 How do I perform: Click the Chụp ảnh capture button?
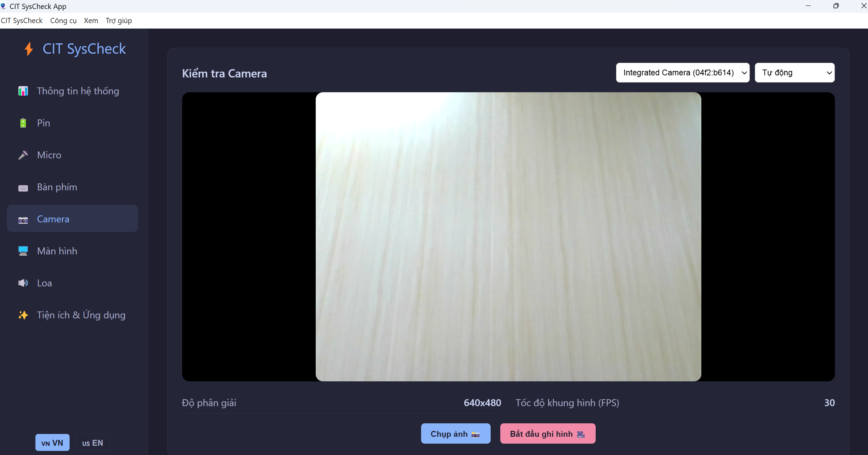point(455,433)
